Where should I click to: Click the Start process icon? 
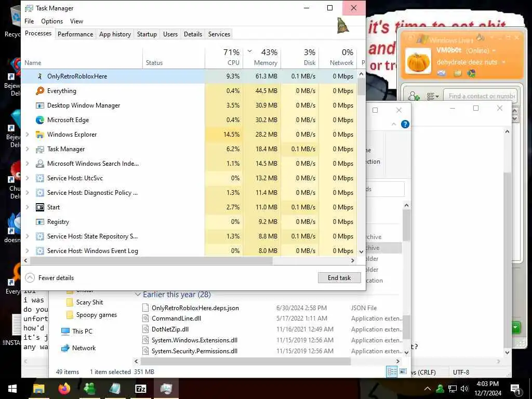[x=39, y=207]
